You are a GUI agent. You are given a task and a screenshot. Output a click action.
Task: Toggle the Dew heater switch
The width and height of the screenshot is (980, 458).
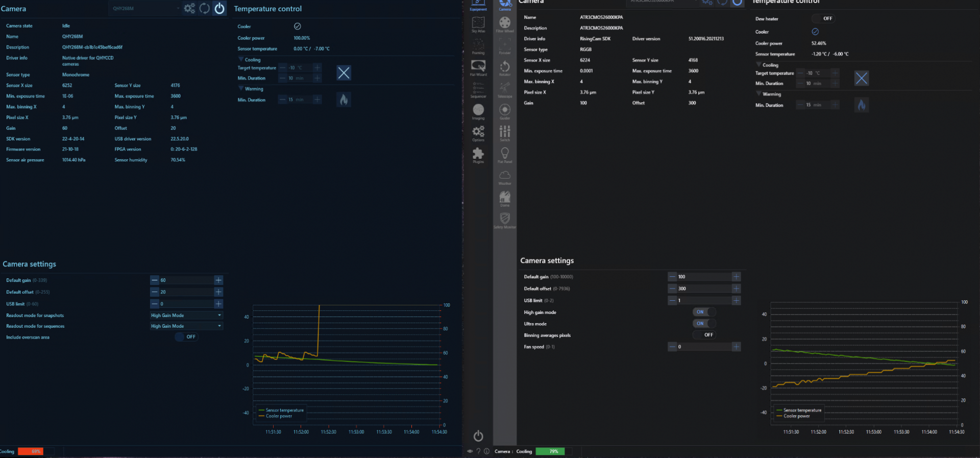coord(823,18)
